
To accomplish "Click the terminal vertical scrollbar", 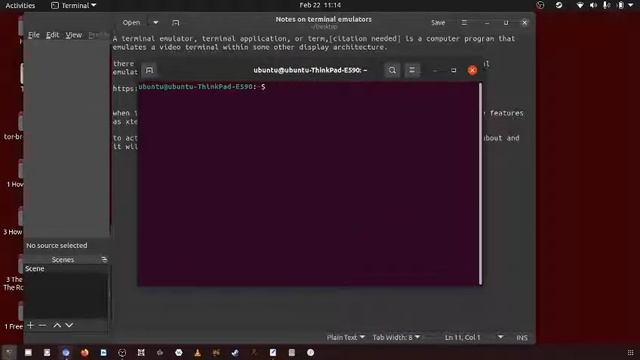I will (480, 184).
